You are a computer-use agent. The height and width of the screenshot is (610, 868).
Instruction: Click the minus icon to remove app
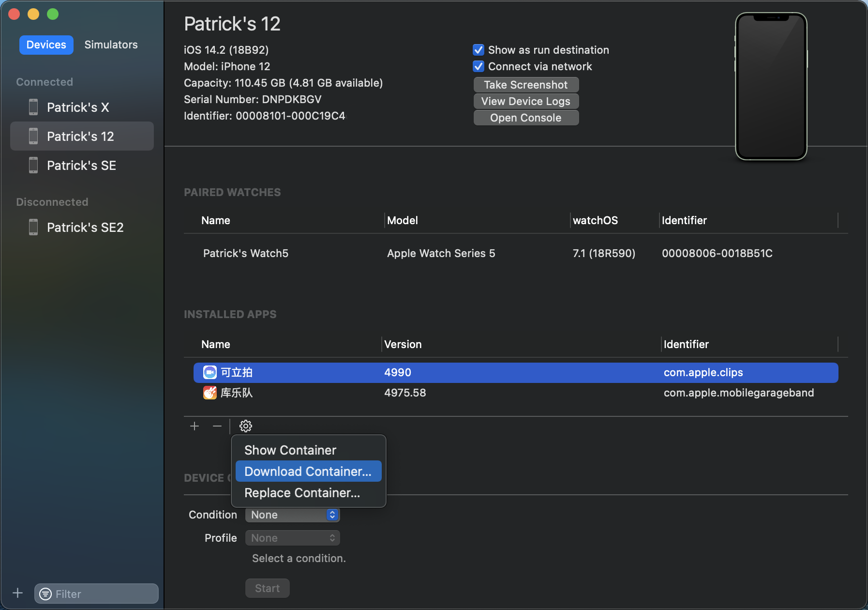(217, 426)
